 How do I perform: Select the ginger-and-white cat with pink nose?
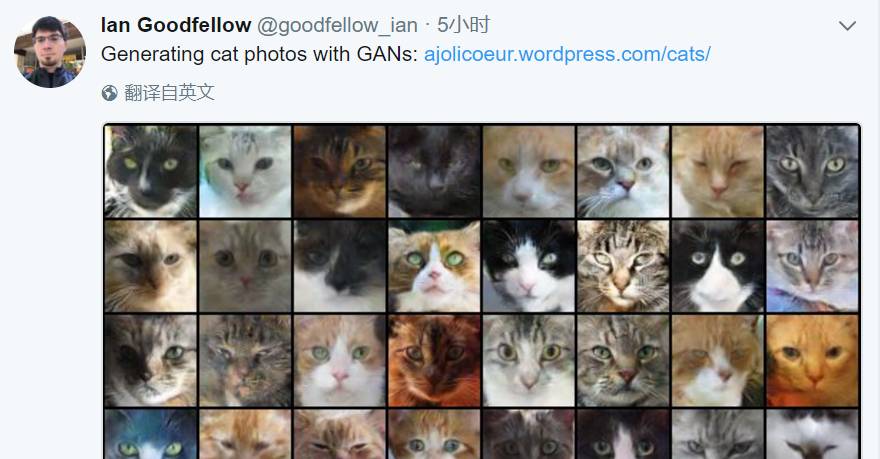(x=340, y=360)
